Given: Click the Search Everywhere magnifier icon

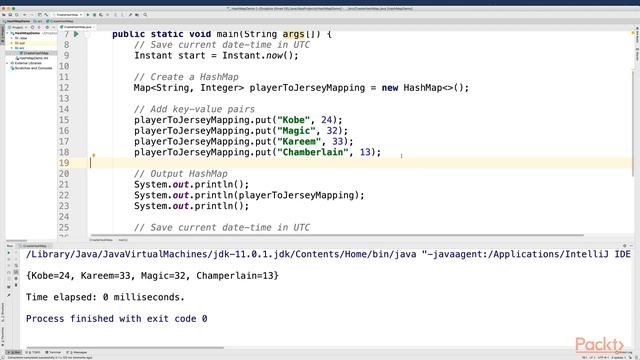Looking at the screenshot, I should pos(145,15).
